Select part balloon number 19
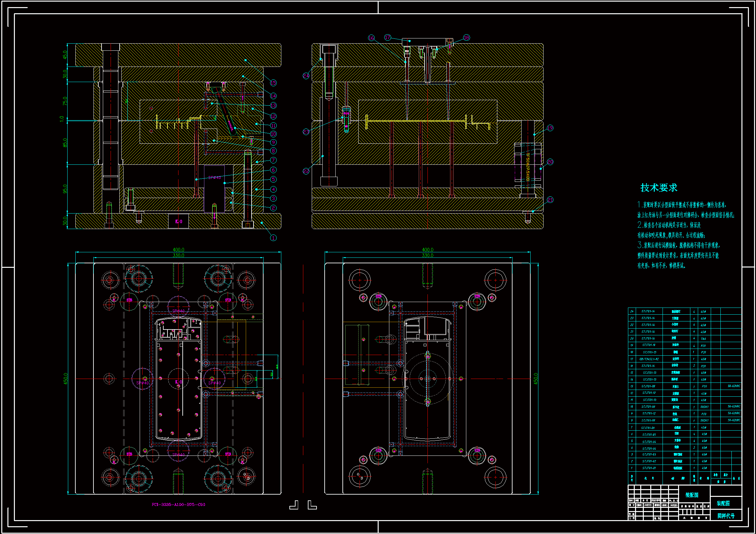 (550, 128)
